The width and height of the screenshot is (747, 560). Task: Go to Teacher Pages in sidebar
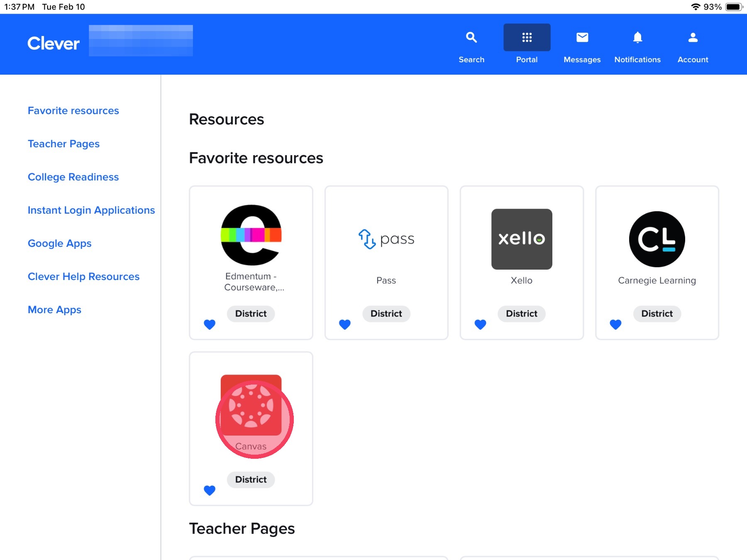pos(63,144)
